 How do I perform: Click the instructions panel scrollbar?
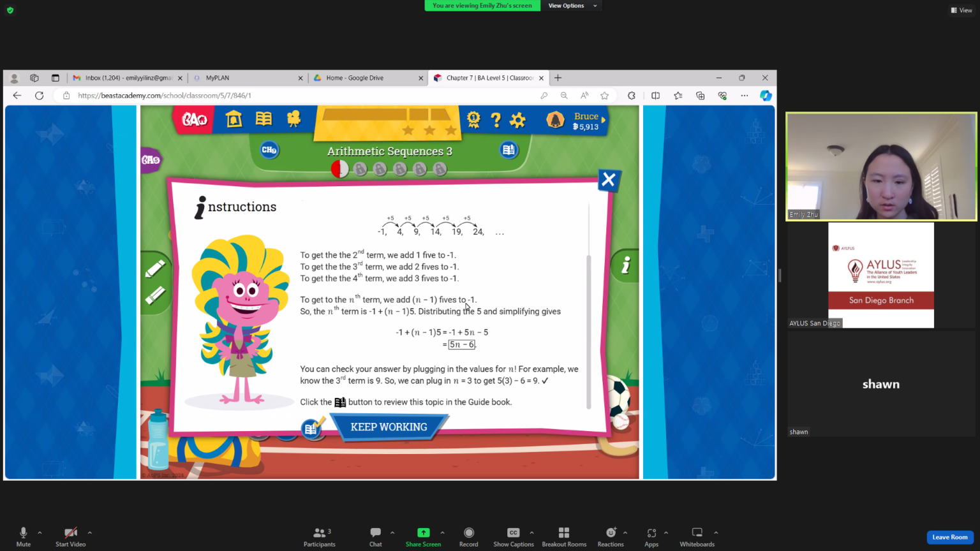588,332
